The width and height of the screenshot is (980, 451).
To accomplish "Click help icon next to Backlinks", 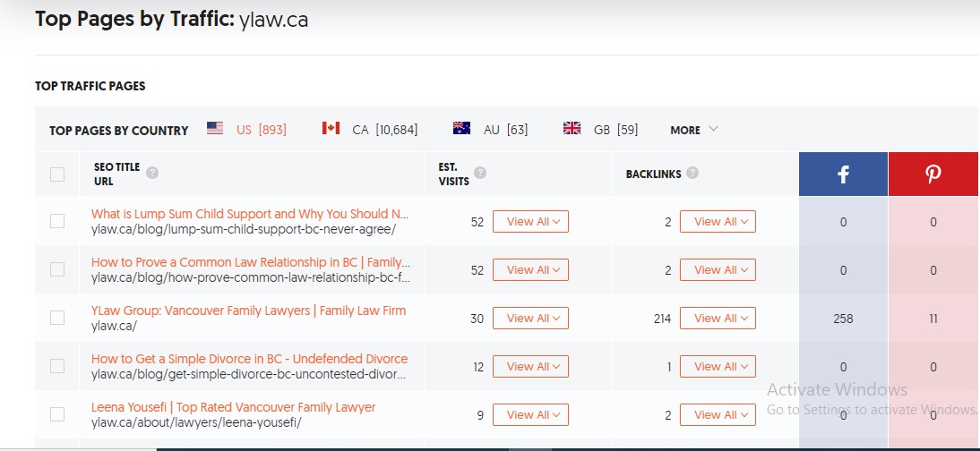I will click(x=692, y=173).
